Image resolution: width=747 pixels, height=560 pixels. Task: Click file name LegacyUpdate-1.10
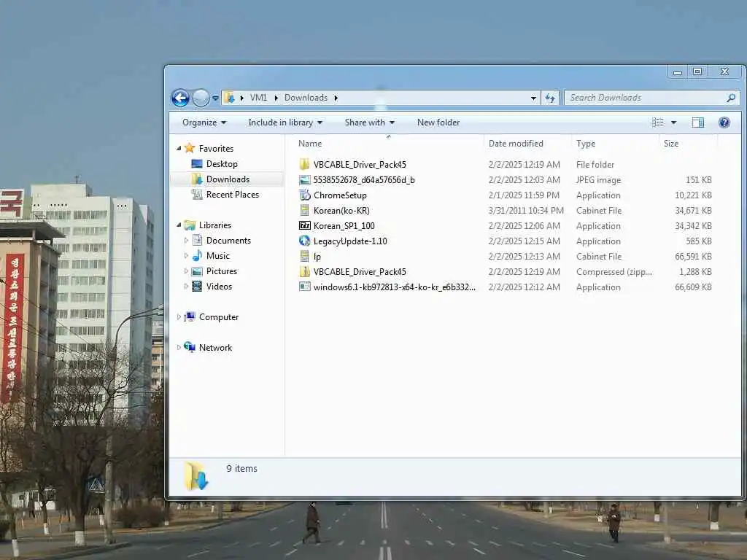click(x=350, y=241)
